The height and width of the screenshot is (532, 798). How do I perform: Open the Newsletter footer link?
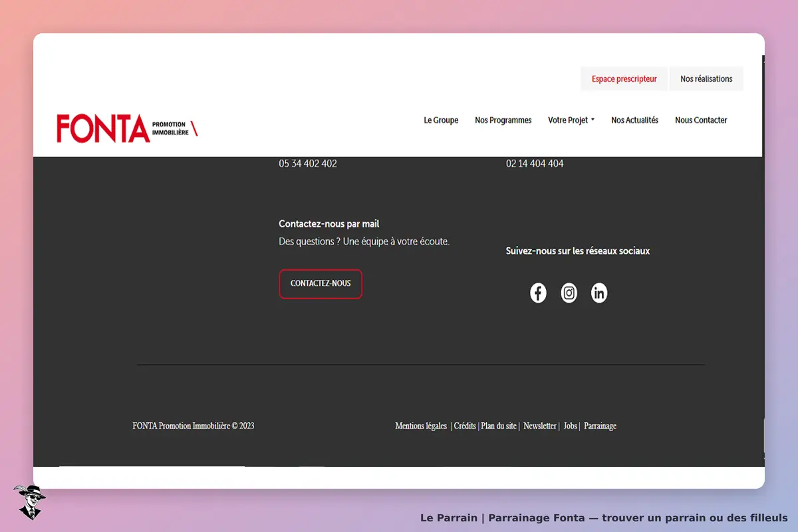tap(540, 426)
